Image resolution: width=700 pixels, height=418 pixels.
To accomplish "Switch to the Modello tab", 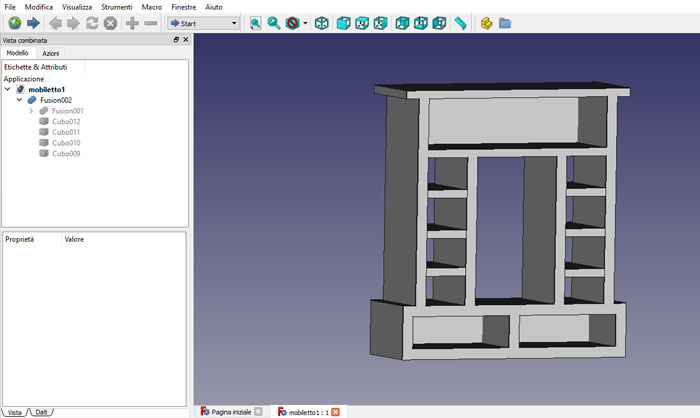I will click(17, 53).
